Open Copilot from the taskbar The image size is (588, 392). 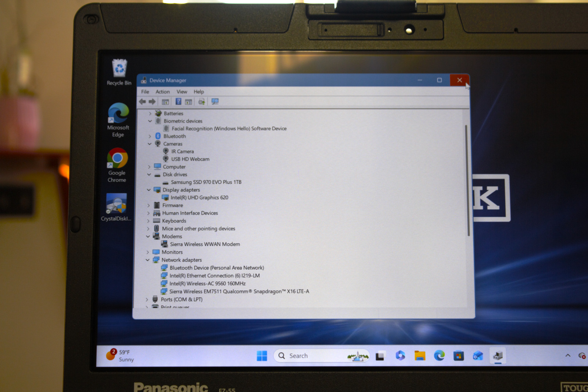(400, 356)
